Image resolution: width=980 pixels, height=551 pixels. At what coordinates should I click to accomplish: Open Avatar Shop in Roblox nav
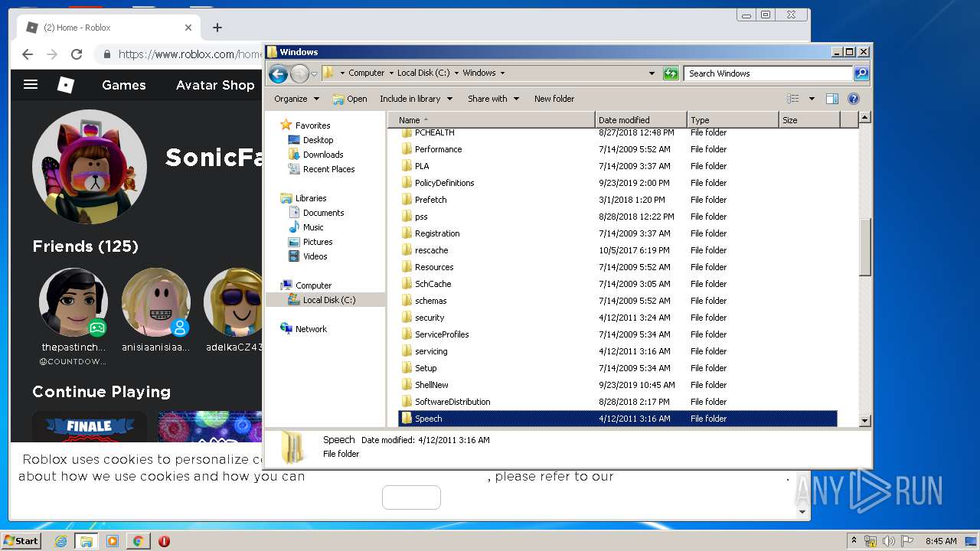click(215, 85)
